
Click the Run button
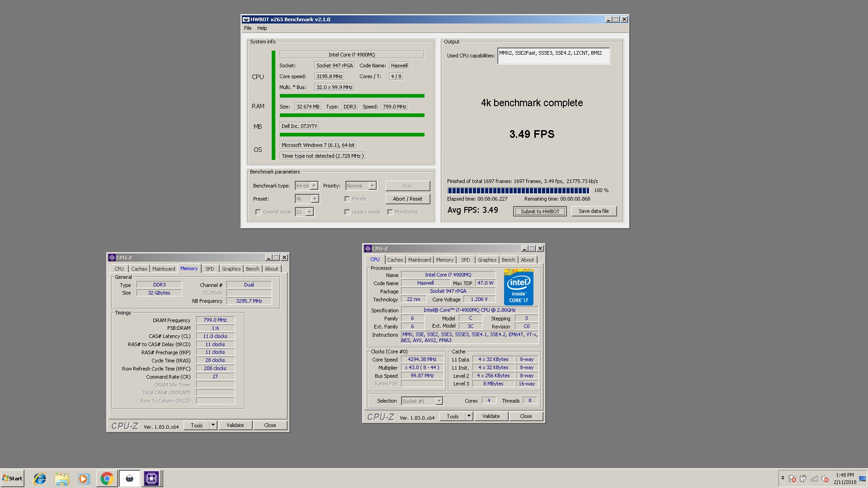coord(407,186)
